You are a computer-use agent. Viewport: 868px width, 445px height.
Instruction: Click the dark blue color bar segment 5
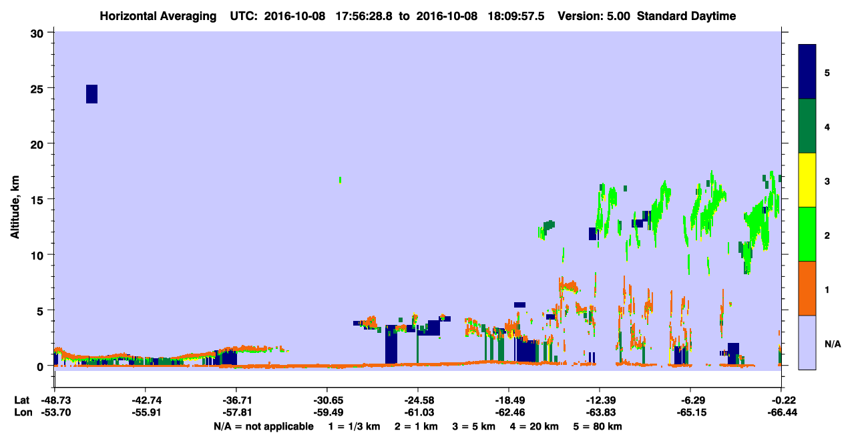click(x=807, y=72)
